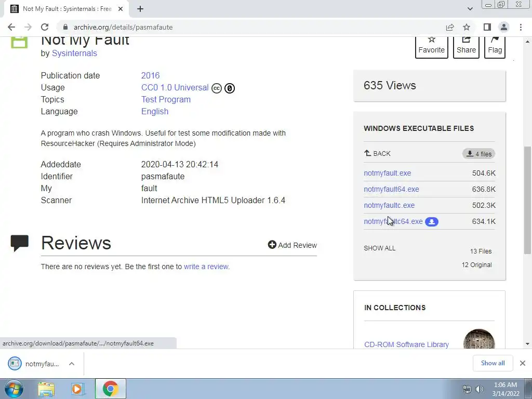Click the Chrome taskbar icon

tap(111, 389)
